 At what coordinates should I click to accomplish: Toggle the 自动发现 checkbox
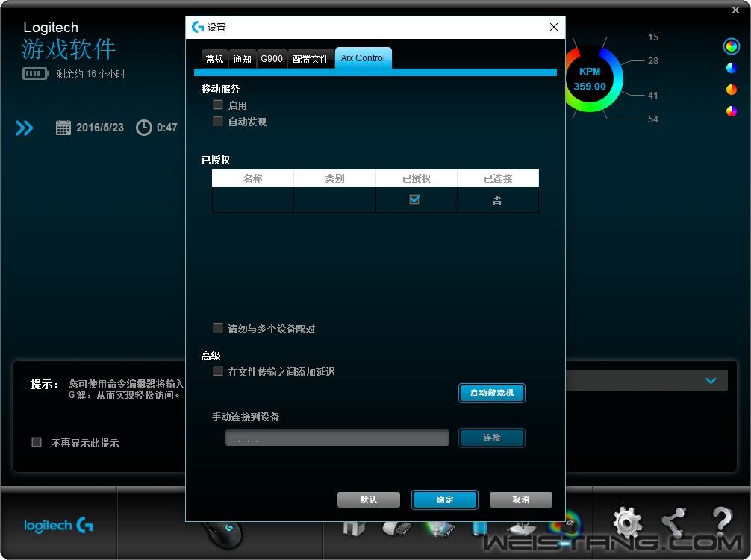(218, 121)
